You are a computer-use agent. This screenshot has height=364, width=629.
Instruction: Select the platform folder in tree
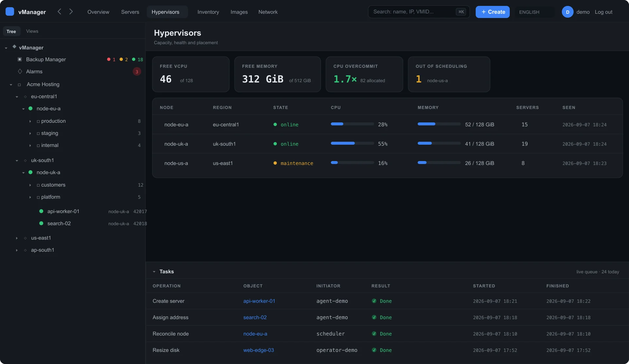pyautogui.click(x=51, y=197)
